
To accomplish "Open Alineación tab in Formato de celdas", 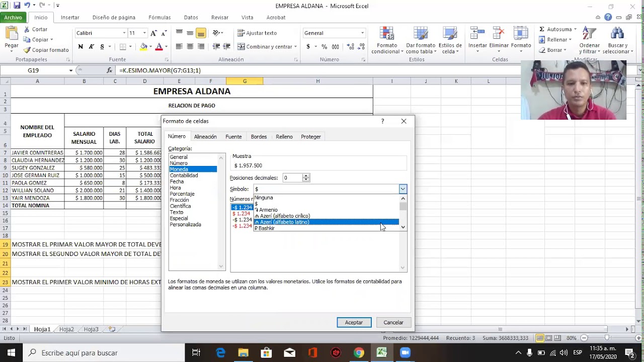I will coord(205,137).
